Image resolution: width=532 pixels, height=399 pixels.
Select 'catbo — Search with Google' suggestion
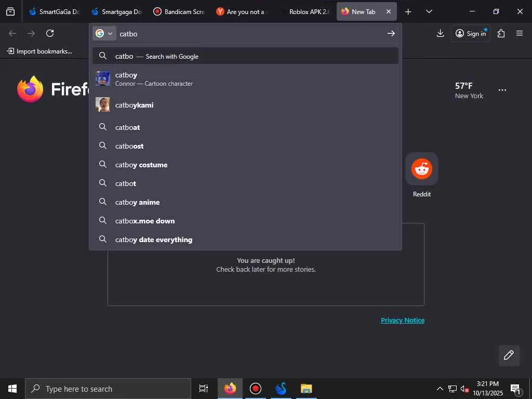[245, 56]
